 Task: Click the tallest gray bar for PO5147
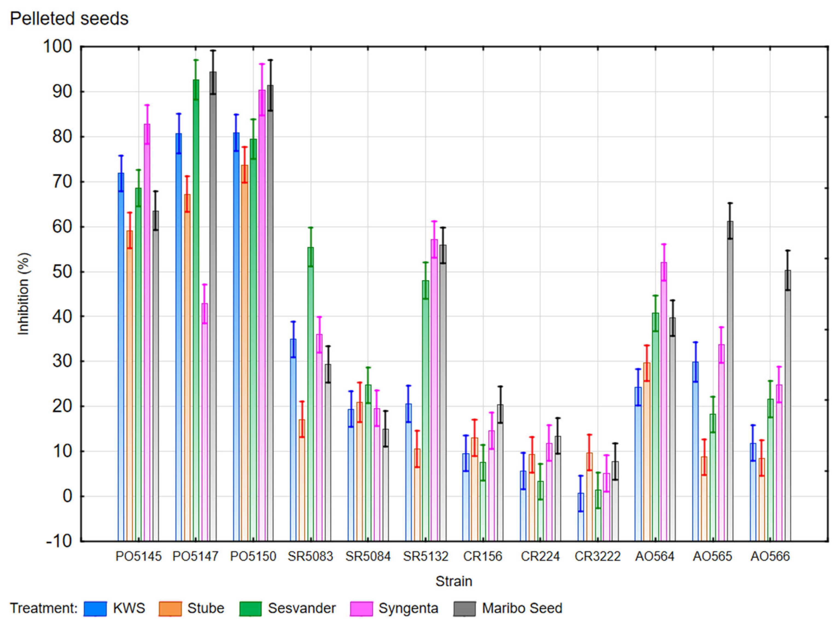click(x=213, y=304)
